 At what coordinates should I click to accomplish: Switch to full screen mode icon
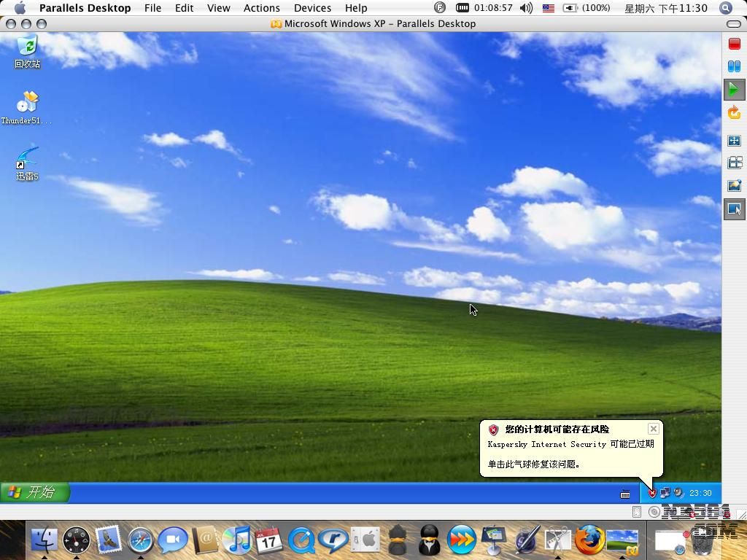coord(734,141)
